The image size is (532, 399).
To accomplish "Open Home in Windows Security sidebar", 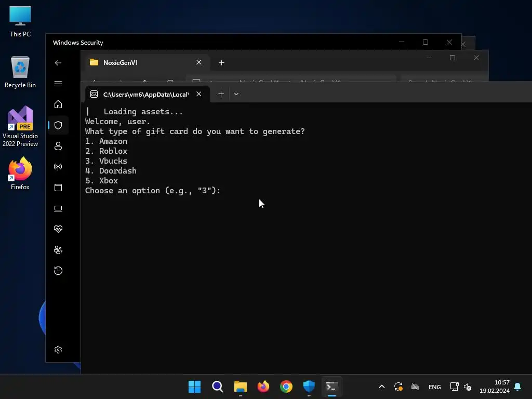I will pyautogui.click(x=58, y=104).
